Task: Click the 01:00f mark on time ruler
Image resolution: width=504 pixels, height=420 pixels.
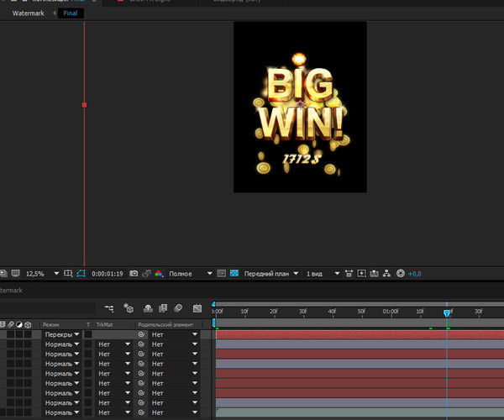Action: (x=391, y=311)
